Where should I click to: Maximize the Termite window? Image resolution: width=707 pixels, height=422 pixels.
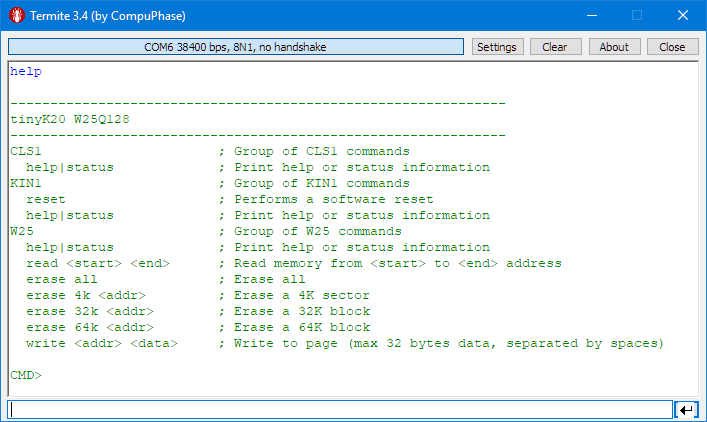tap(636, 17)
